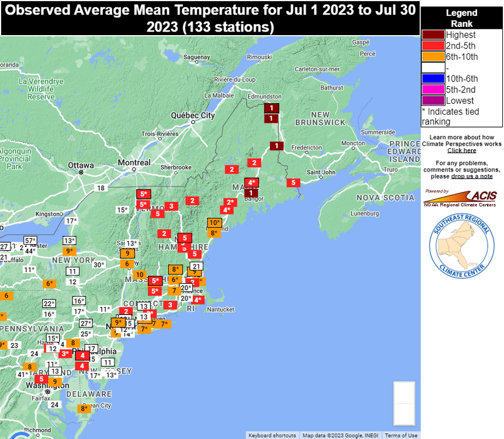Image resolution: width=504 pixels, height=439 pixels.
Task: Select the red marker 4* near Nantucket
Action: (198, 300)
